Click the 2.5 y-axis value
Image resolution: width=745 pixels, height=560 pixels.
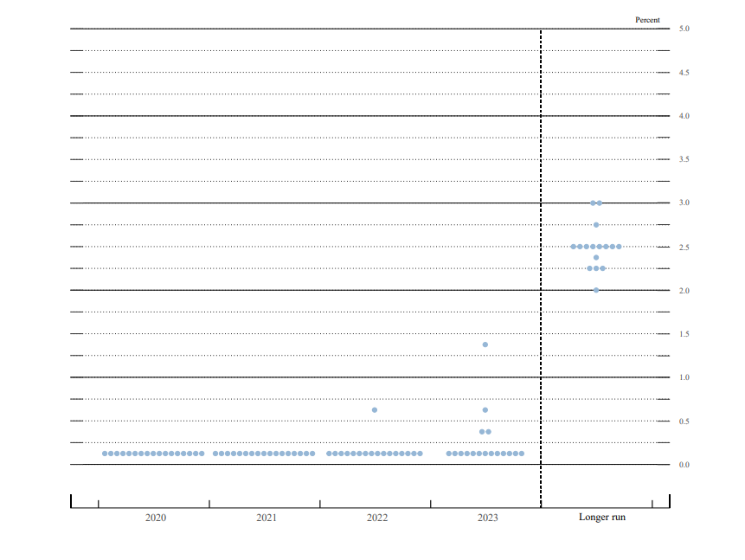point(684,248)
